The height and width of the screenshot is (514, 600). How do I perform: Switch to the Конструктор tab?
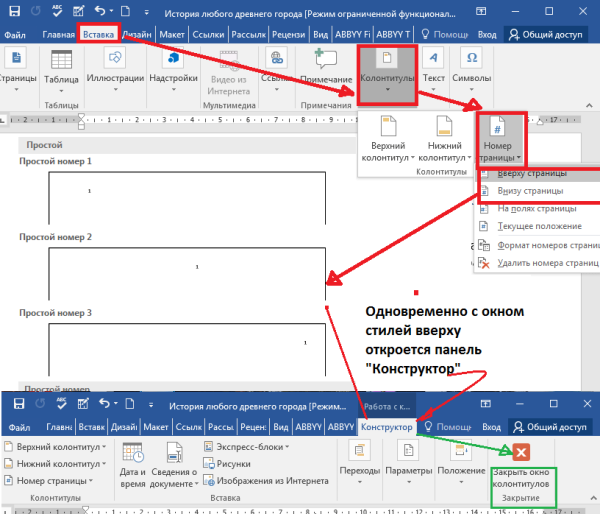[x=387, y=426]
